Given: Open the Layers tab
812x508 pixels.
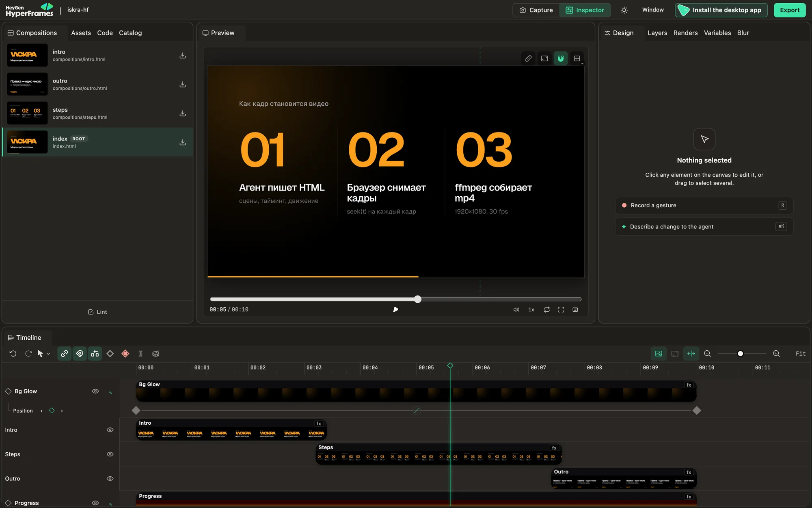Looking at the screenshot, I should click(657, 33).
